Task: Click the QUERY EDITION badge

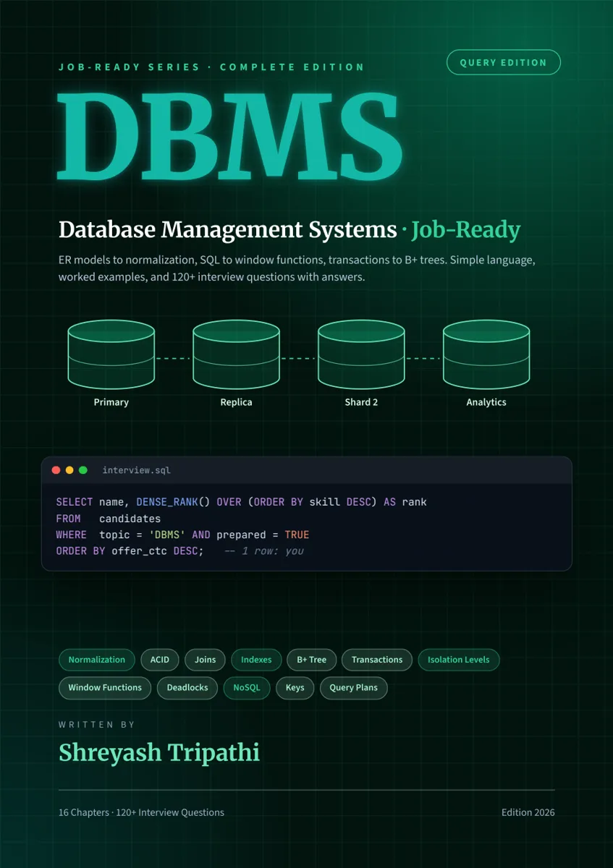Action: coord(504,62)
